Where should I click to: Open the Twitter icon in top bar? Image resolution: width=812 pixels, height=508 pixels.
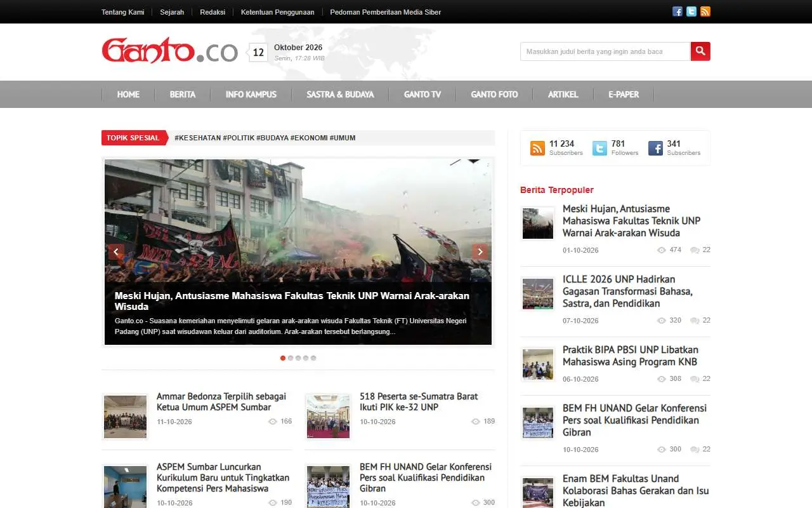coord(691,11)
